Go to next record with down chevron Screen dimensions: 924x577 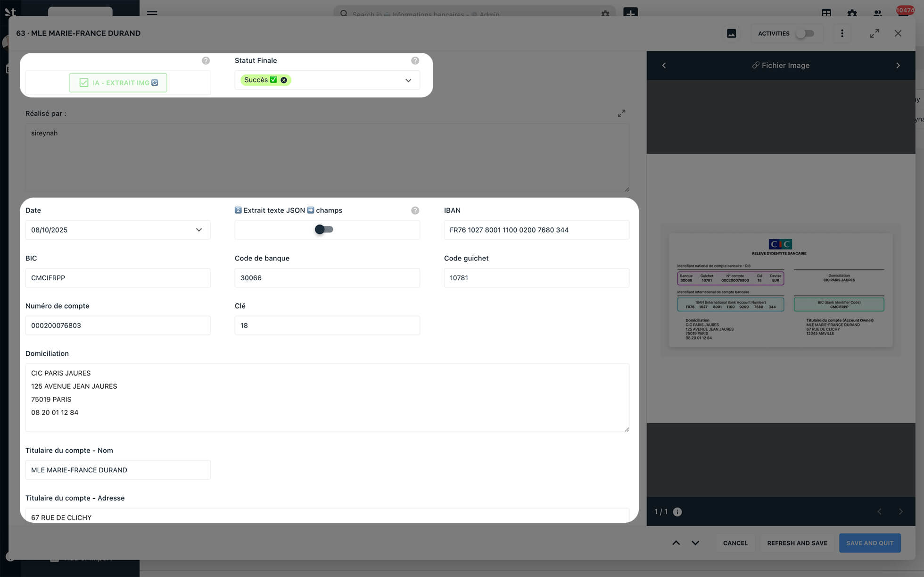pos(695,543)
